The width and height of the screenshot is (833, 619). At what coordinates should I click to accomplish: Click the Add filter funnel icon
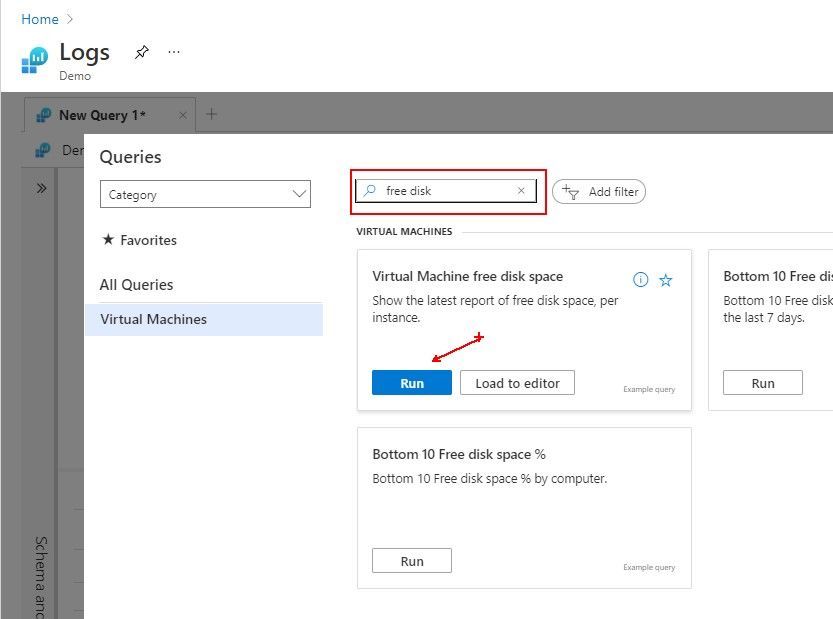click(570, 192)
